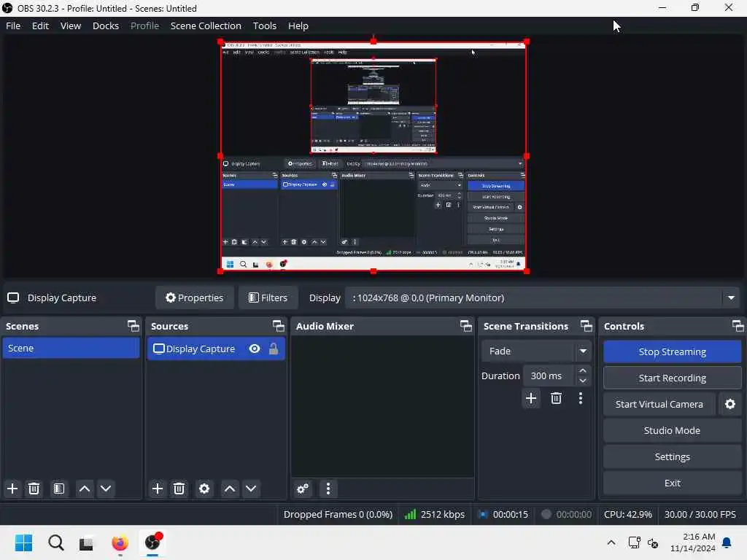
Task: Undock the Audio Mixer panel
Action: coord(466,326)
